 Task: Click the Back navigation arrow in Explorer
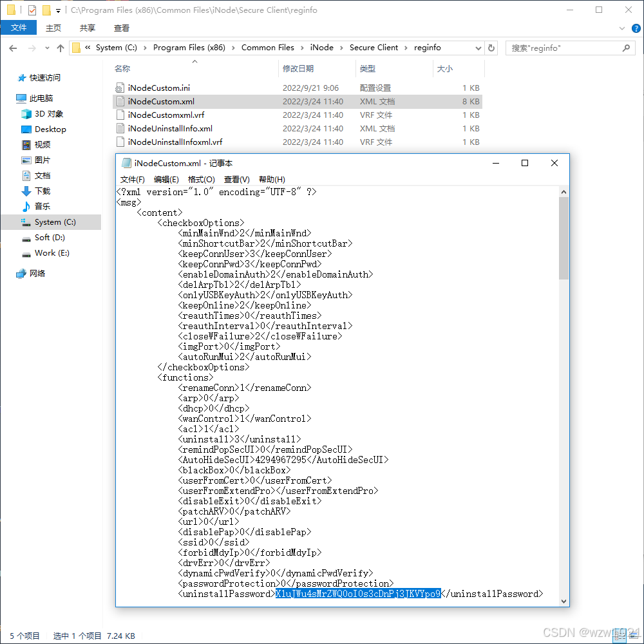13,48
